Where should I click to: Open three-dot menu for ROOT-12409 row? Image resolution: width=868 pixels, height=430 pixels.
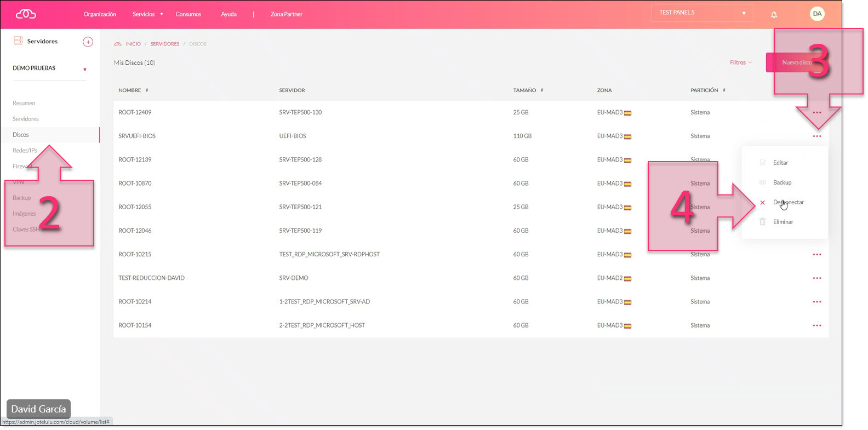817,113
